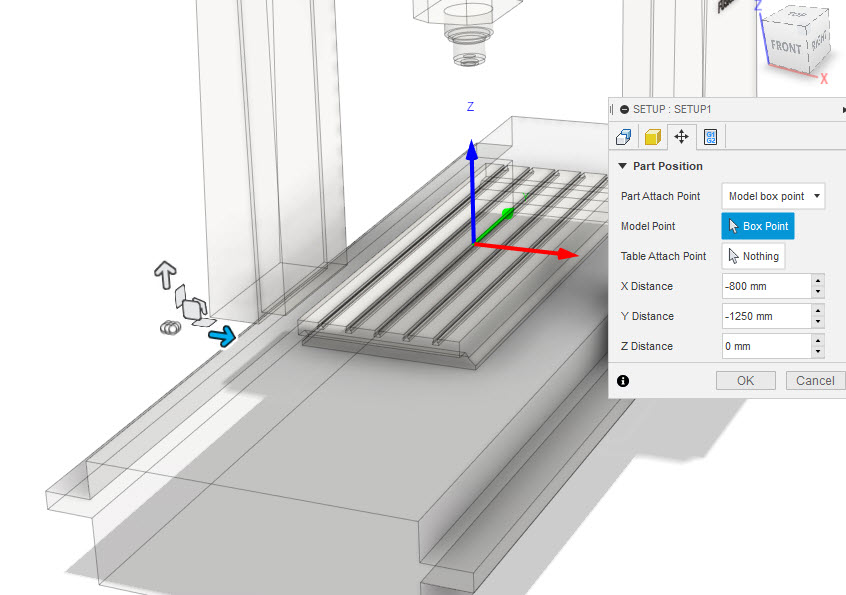846x595 pixels.
Task: Click the Table Attach Point label
Action: (663, 256)
